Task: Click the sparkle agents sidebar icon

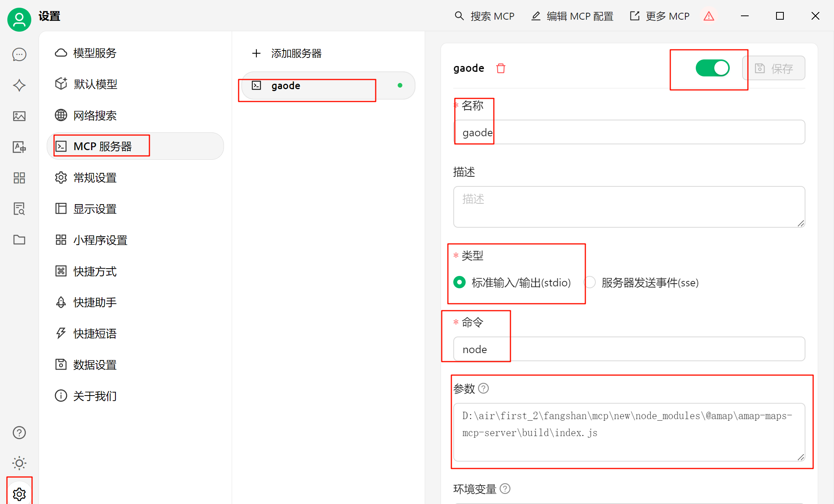Action: point(19,85)
